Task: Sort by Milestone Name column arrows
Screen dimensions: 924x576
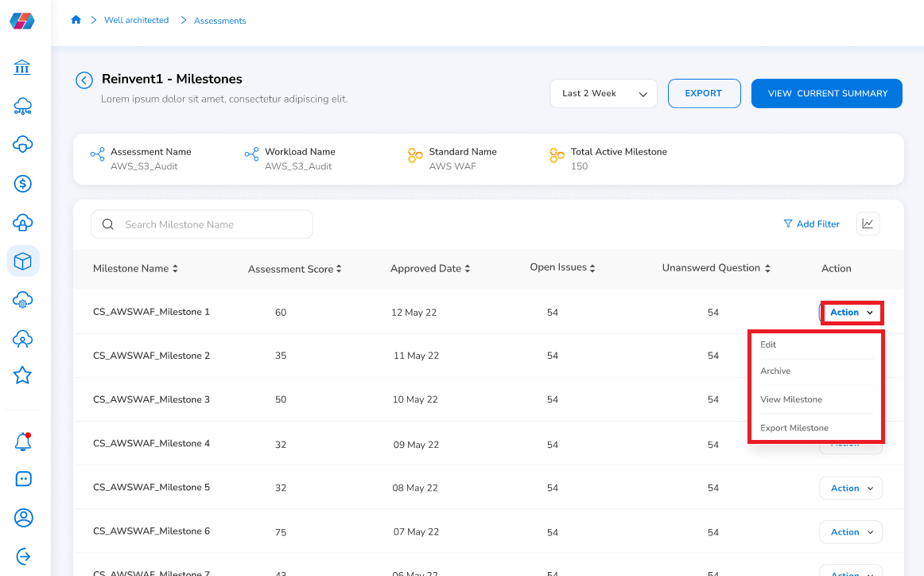Action: point(175,268)
